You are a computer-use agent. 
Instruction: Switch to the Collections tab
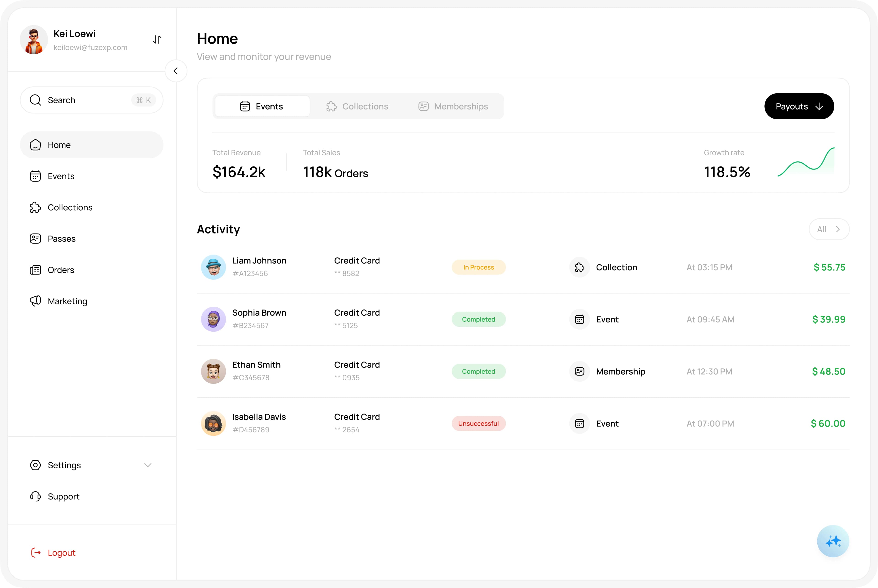click(357, 106)
